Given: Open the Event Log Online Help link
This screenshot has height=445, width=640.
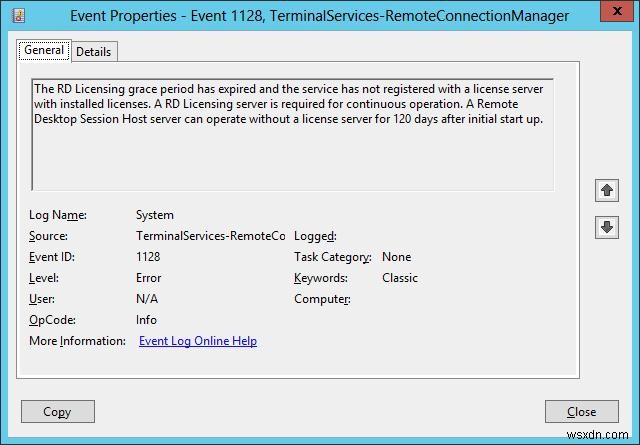Looking at the screenshot, I should [x=198, y=341].
